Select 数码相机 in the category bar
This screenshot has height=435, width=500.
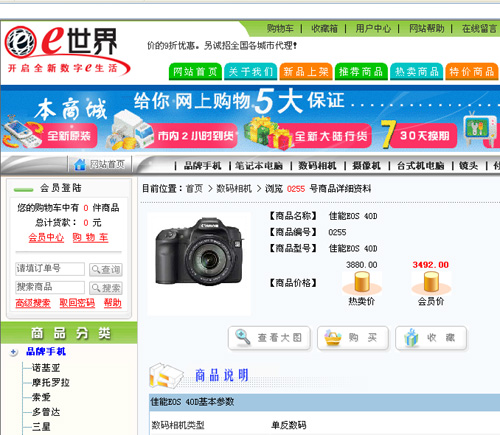tap(317, 166)
